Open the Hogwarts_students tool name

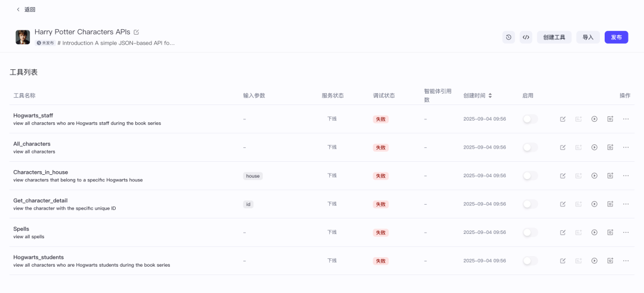click(x=39, y=257)
